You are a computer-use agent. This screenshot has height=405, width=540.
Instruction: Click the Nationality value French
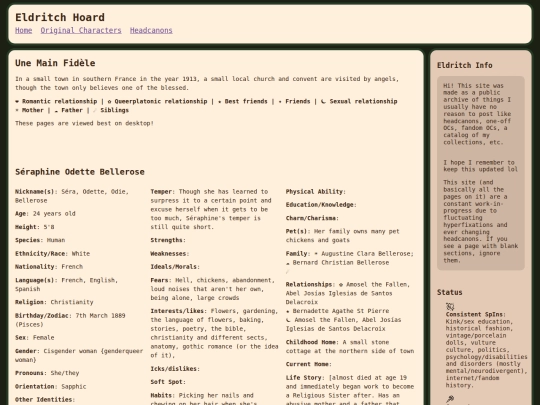coord(72,267)
